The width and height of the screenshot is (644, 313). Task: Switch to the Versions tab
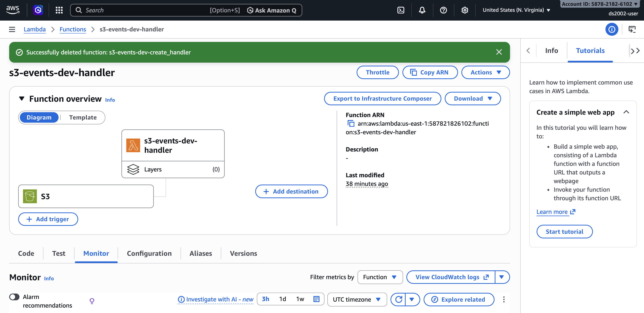click(x=243, y=253)
